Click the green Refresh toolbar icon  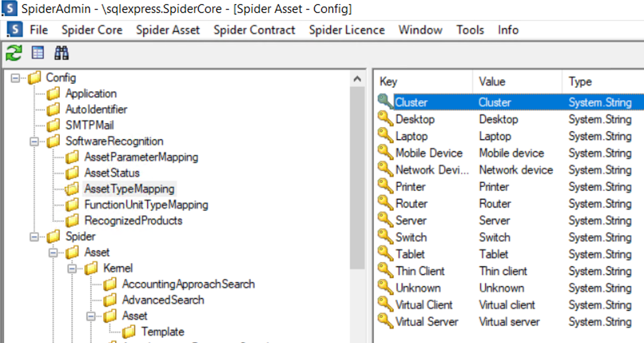14,53
